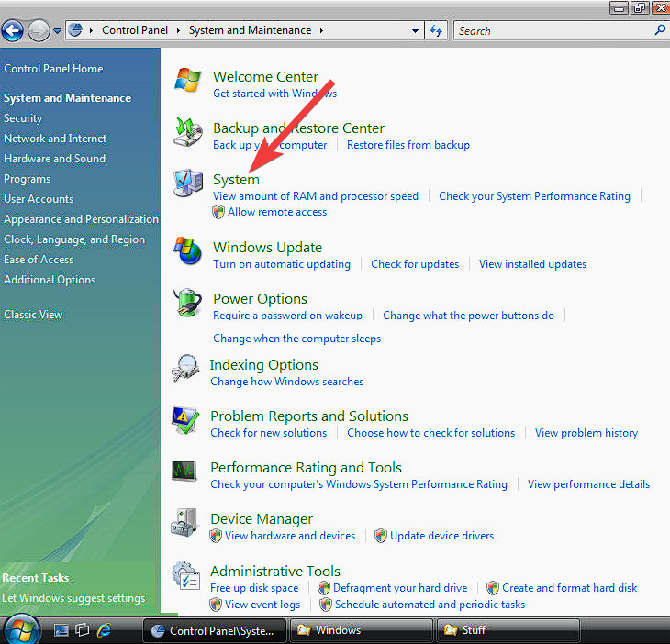Screen dimensions: 670x644
Task: Switch to Classic View in sidebar
Action: pyautogui.click(x=33, y=315)
